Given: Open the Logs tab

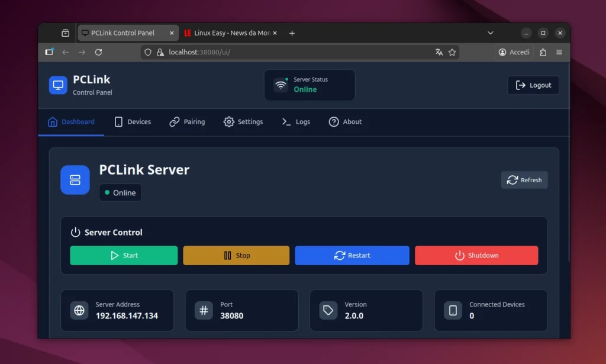Looking at the screenshot, I should (296, 122).
